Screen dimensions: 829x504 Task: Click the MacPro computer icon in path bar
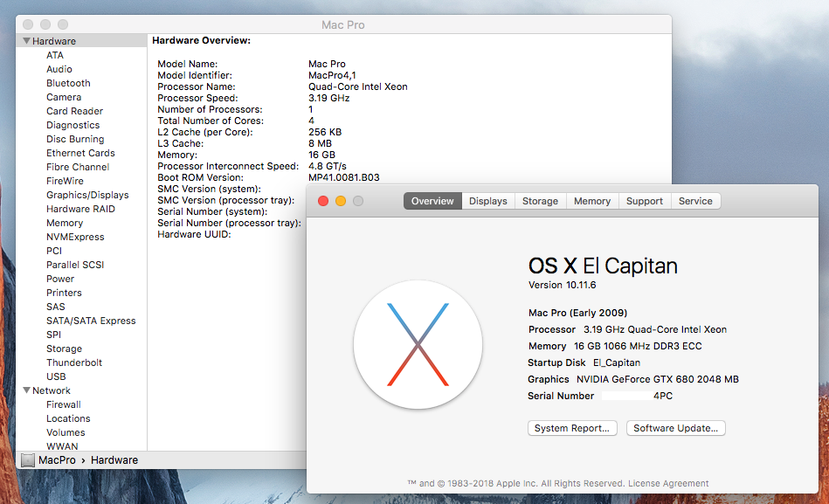(x=27, y=460)
